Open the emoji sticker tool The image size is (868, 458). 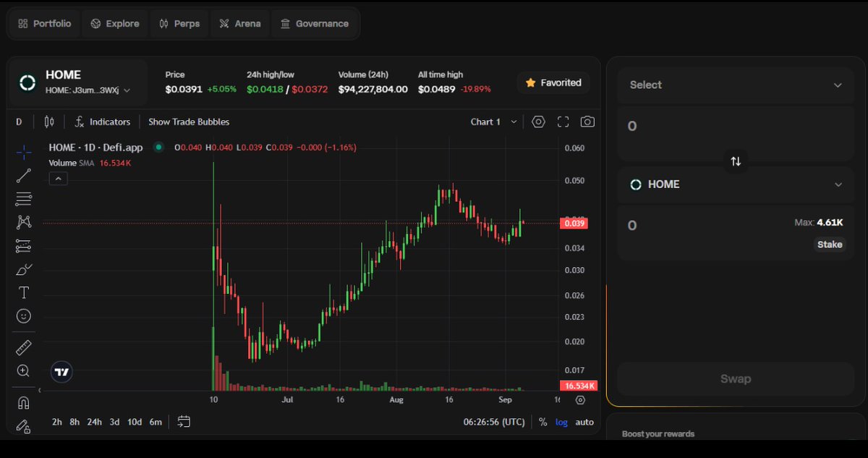23,315
